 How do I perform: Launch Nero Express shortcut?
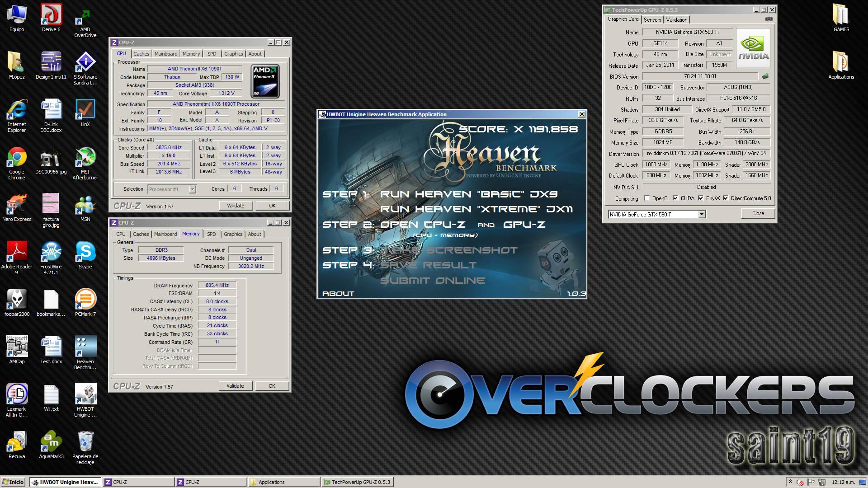(17, 208)
